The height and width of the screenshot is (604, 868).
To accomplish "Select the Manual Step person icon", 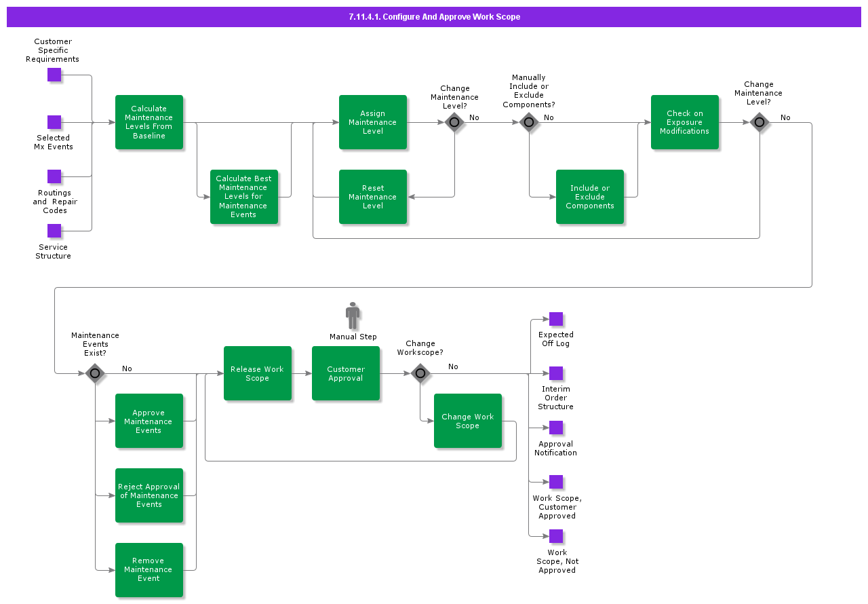I will 353,314.
